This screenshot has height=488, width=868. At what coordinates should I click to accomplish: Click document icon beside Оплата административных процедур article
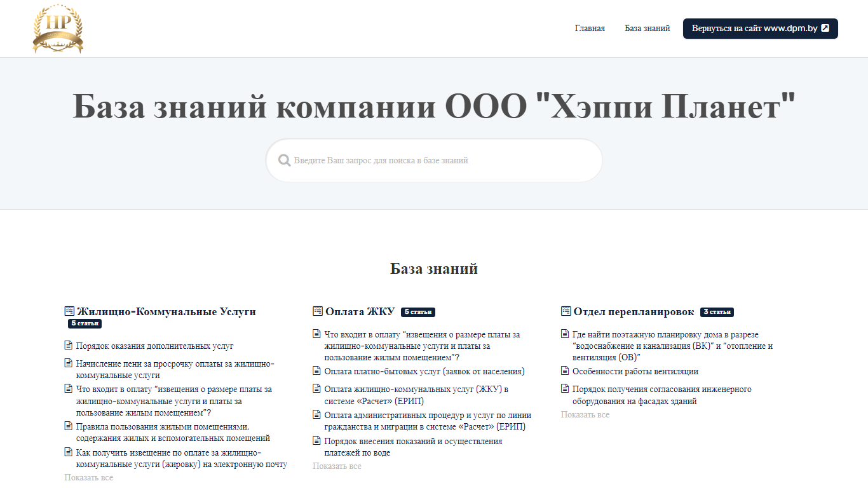pyautogui.click(x=316, y=415)
